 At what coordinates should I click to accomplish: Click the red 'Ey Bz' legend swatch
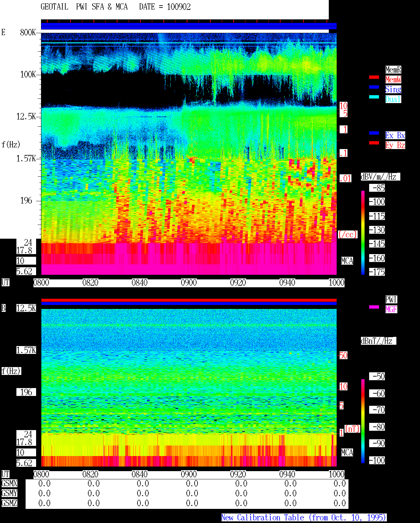374,143
